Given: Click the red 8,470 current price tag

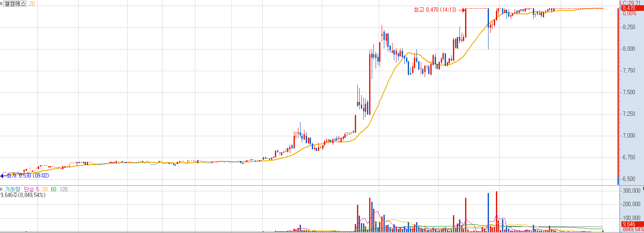Looking at the screenshot, I should coord(632,8).
